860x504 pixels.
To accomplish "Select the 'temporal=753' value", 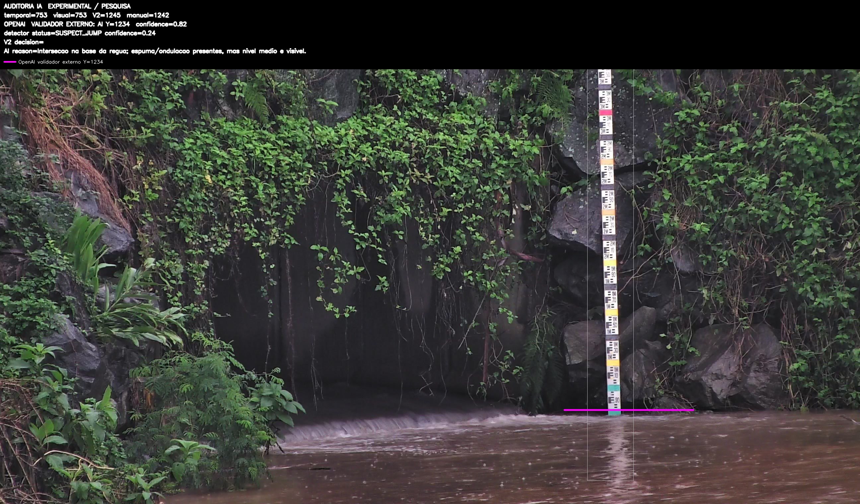I will pos(26,15).
